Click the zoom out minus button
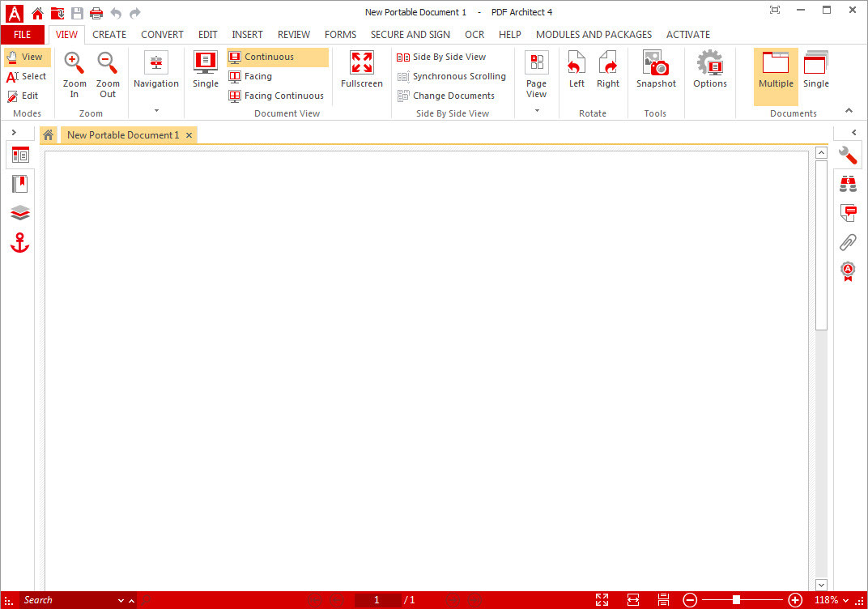The height and width of the screenshot is (609, 868). point(690,600)
